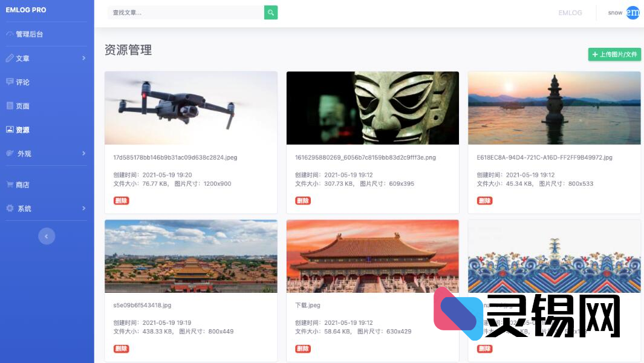The width and height of the screenshot is (644, 363).
Task: Collapse the sidebar with the circular arrow icon
Action: (47, 236)
